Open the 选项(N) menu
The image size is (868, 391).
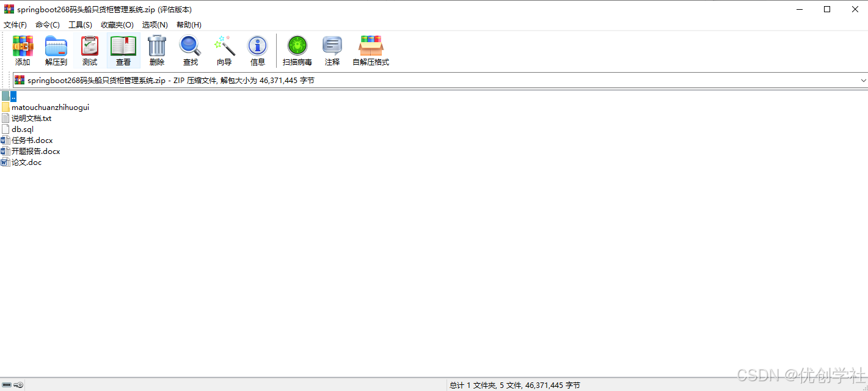(155, 25)
